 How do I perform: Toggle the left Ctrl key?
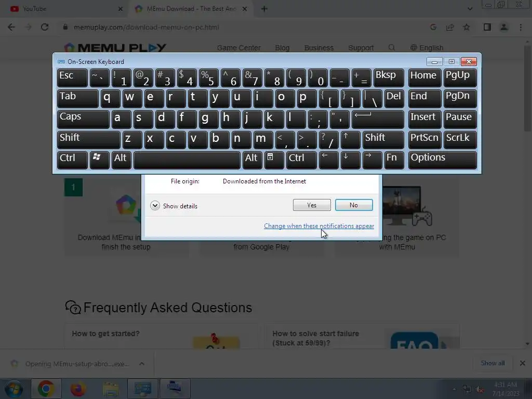72,160
